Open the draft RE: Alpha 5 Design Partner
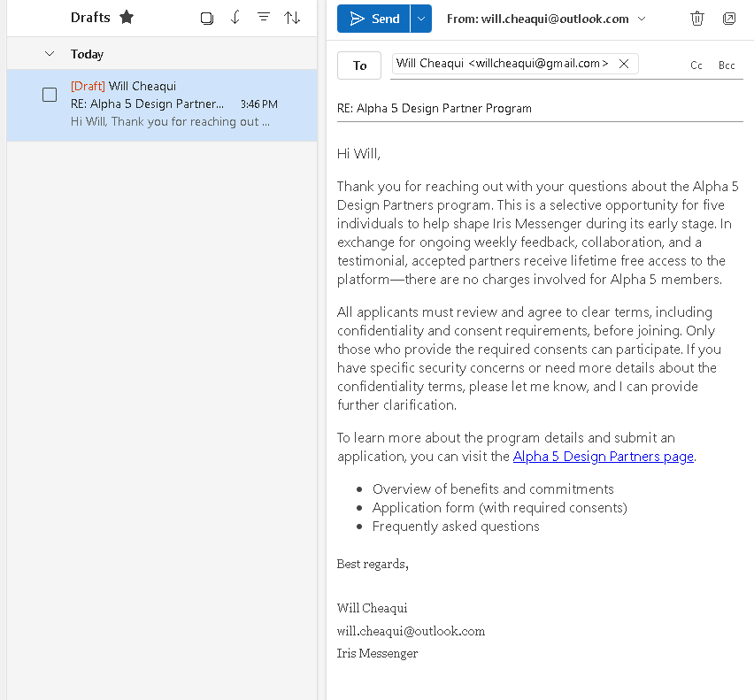 tap(168, 104)
